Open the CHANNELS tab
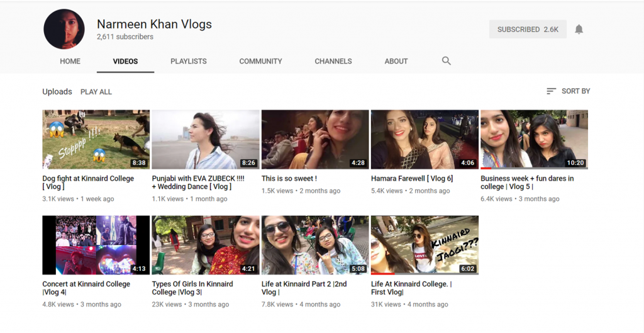Screen dimensions: 644x333 point(333,61)
